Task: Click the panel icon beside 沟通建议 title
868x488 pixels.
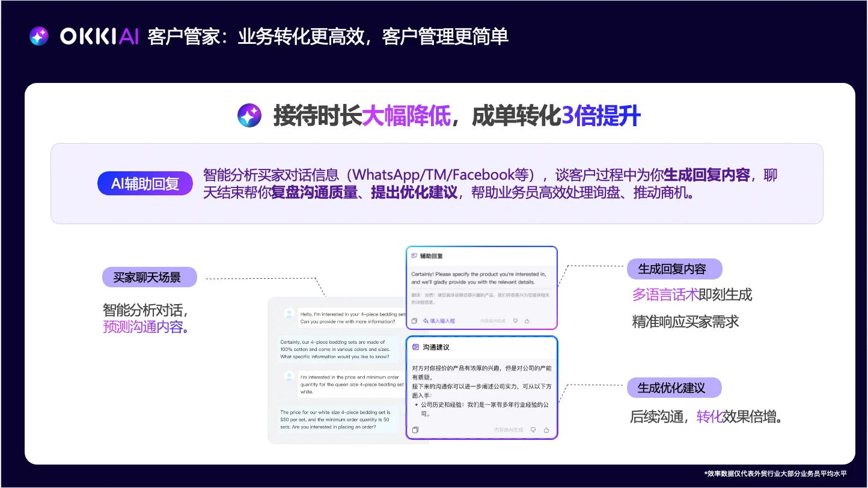Action: coord(415,347)
